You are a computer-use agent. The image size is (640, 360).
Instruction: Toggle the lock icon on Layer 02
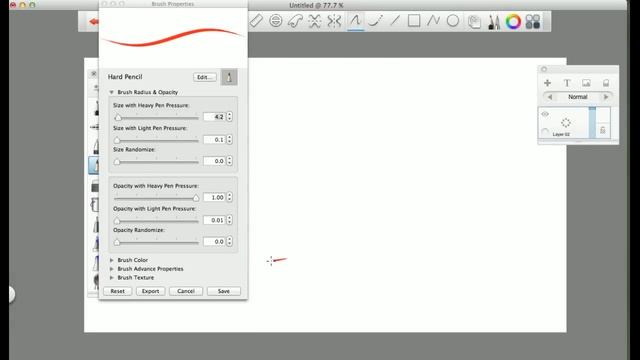coord(603,130)
